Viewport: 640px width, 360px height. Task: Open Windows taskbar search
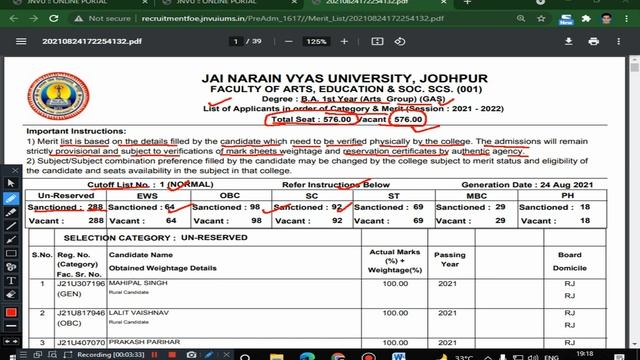click(x=245, y=356)
